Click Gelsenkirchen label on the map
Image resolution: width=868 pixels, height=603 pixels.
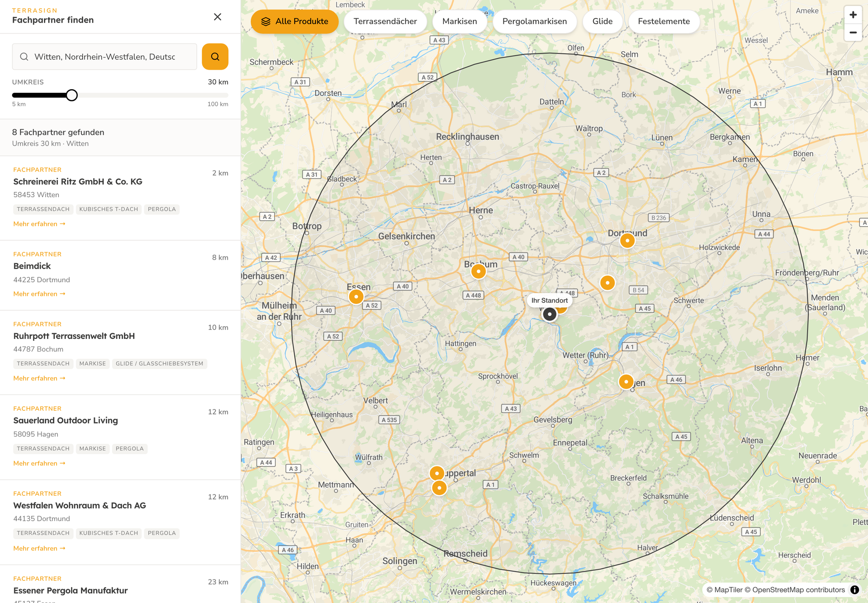click(x=406, y=236)
